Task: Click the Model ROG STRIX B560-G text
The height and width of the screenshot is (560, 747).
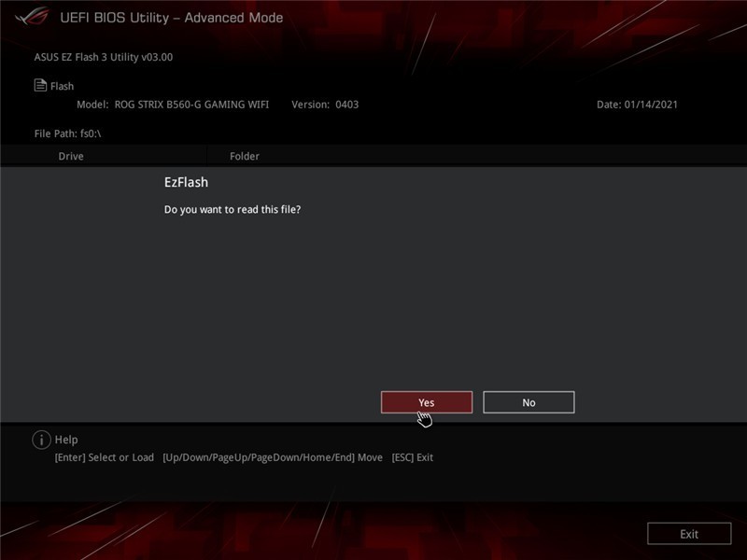Action: (173, 105)
